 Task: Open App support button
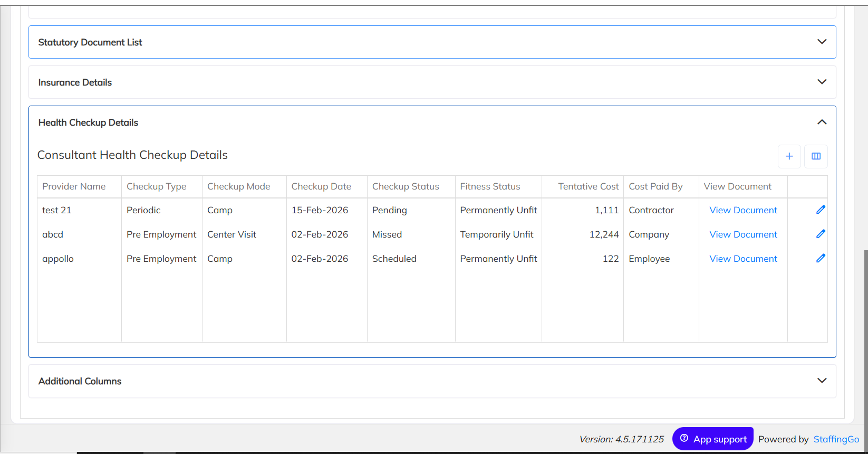[x=713, y=439]
